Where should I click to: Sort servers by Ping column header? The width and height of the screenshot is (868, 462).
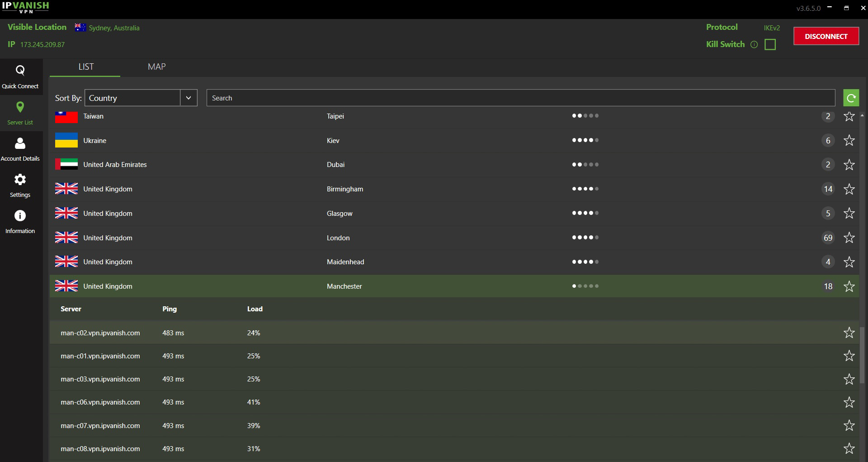[x=170, y=309]
